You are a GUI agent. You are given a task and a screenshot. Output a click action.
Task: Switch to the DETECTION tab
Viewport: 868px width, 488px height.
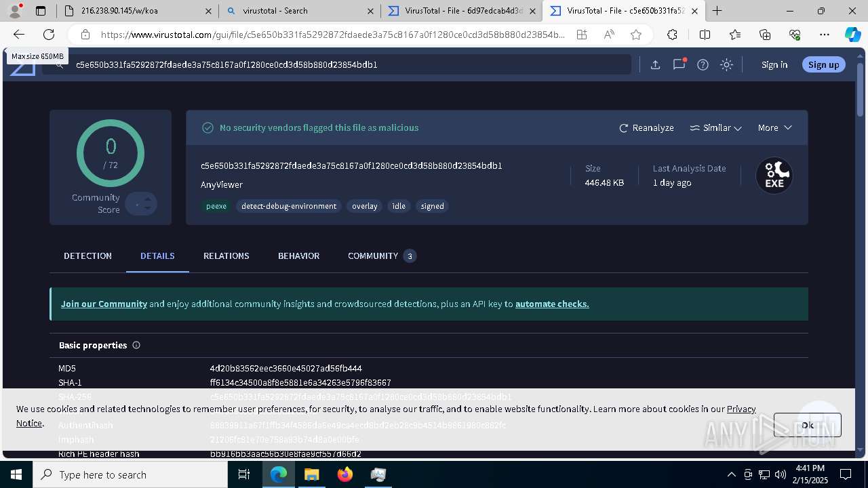[x=87, y=256]
